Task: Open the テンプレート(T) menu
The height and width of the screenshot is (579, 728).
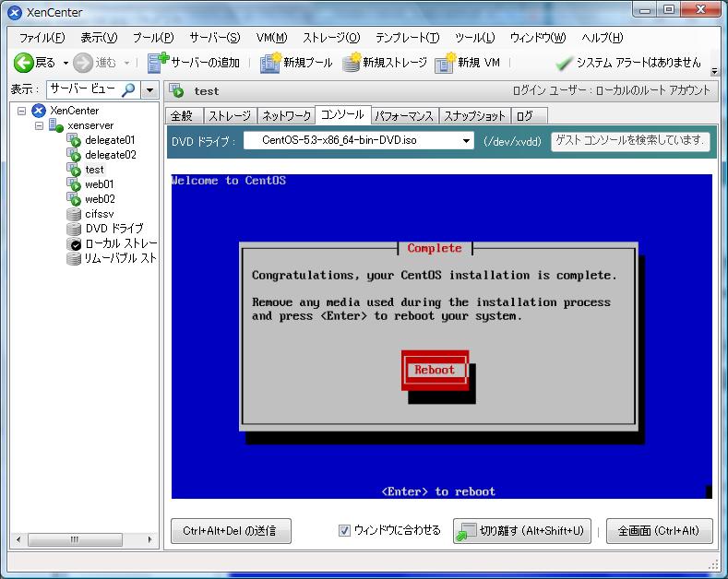Action: [x=407, y=38]
